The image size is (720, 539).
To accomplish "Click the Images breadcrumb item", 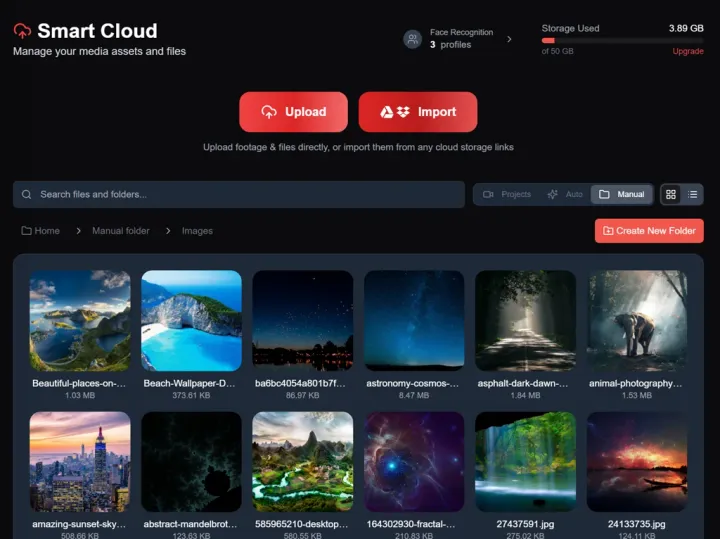I will [x=197, y=231].
